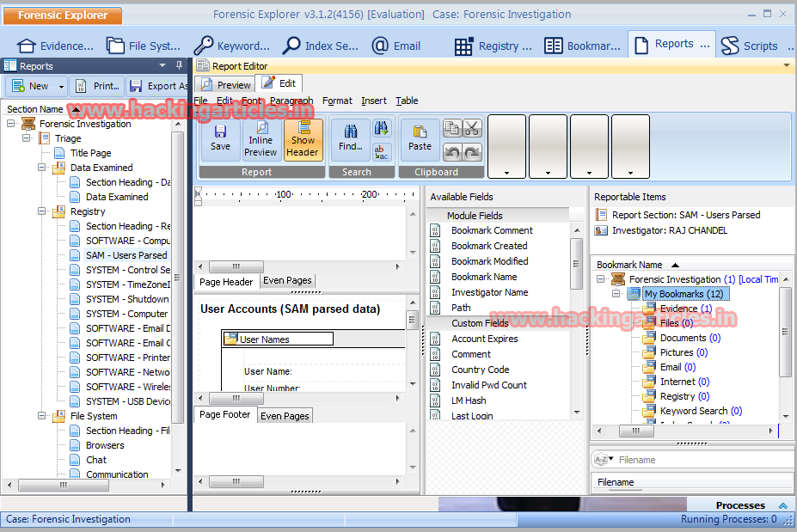Click the LM Hash custom field

click(469, 401)
